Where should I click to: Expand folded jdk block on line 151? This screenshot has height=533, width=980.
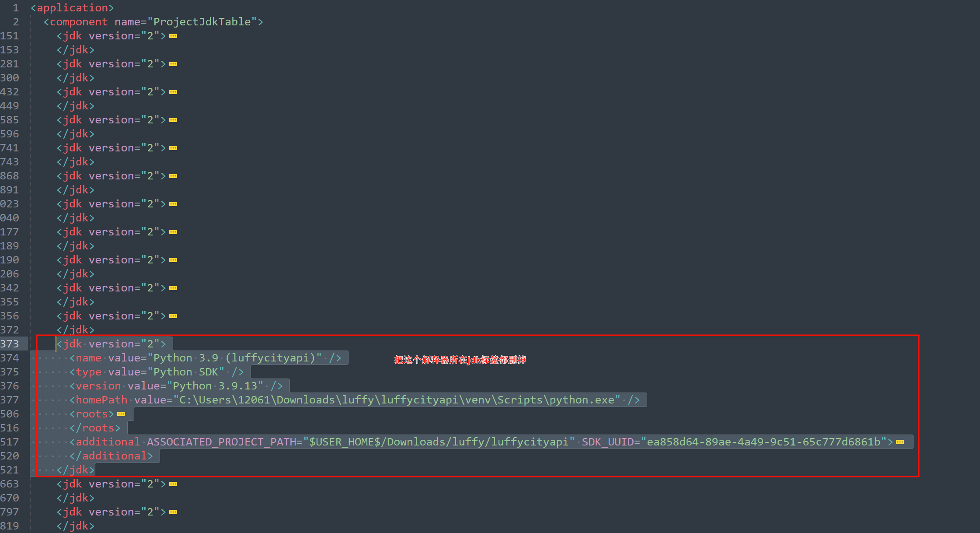173,36
